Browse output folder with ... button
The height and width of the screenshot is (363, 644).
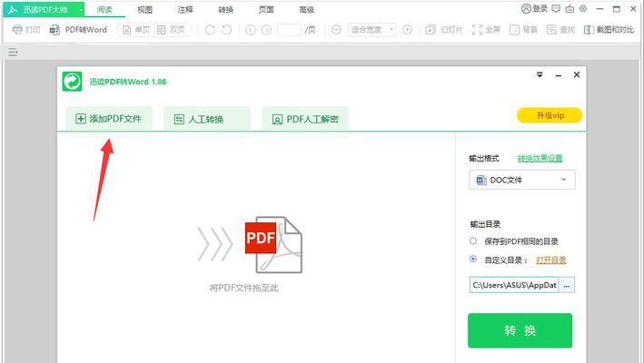[x=567, y=285]
